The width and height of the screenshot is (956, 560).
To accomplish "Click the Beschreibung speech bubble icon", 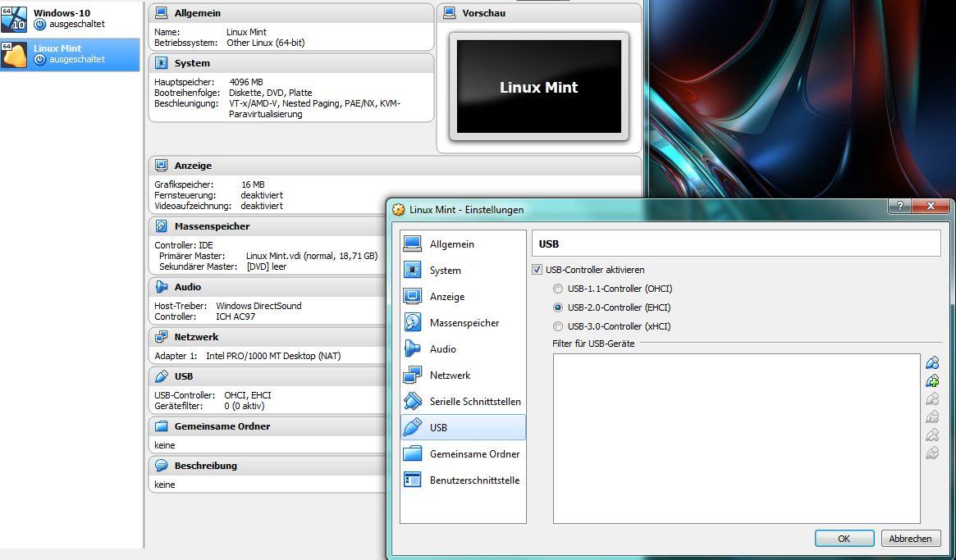I will (161, 466).
